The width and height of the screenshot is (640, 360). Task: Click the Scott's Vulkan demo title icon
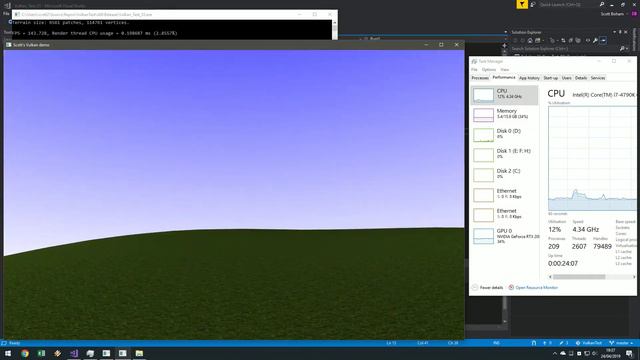pyautogui.click(x=9, y=45)
